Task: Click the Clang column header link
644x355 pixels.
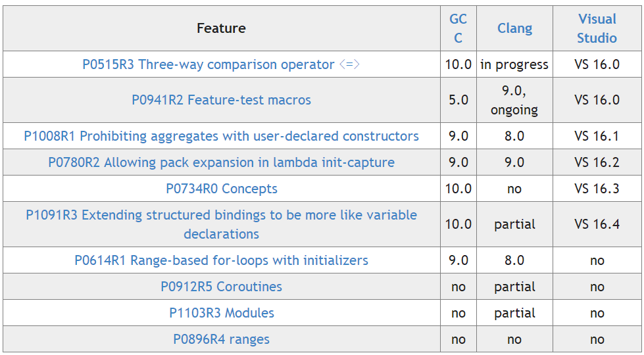Action: (x=514, y=28)
